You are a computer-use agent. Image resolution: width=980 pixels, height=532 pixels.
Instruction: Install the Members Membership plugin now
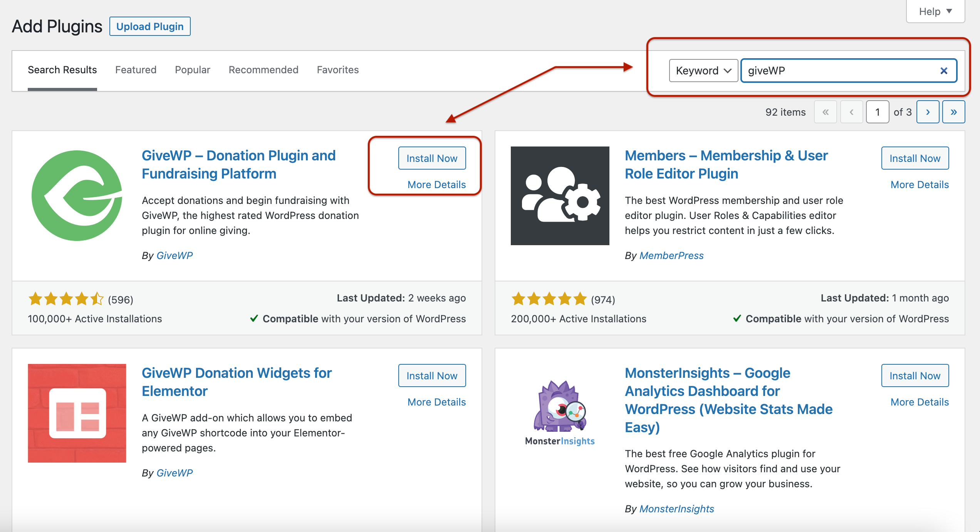[x=915, y=158]
